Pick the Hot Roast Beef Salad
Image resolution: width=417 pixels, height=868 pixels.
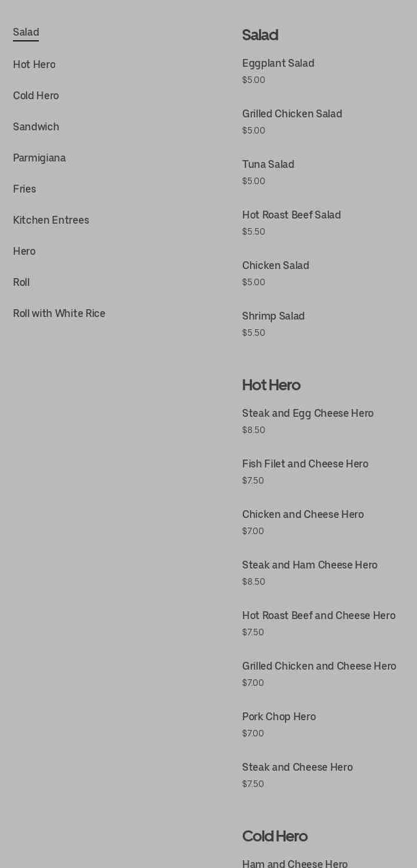(291, 215)
